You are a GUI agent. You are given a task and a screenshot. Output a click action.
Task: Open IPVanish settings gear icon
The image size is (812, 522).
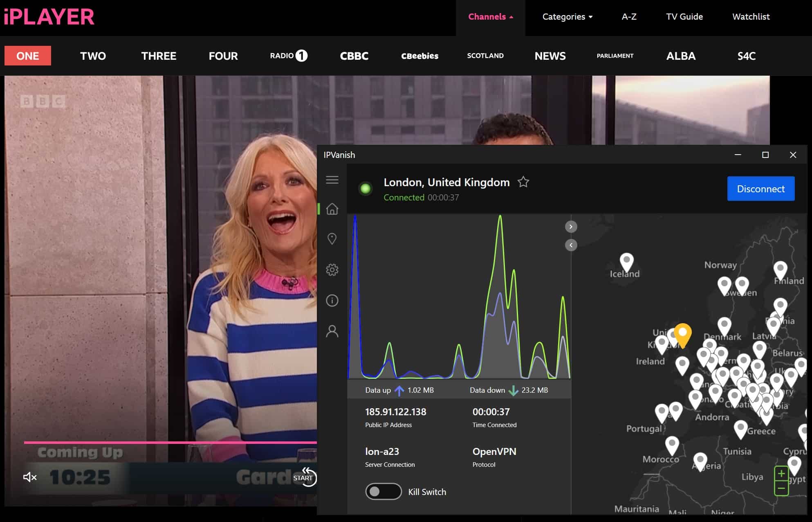click(332, 270)
